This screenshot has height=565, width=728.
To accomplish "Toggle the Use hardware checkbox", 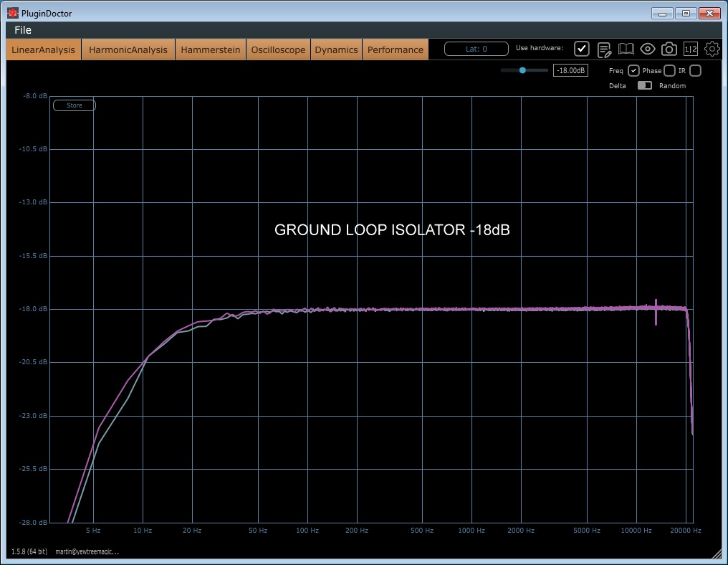I will tap(582, 49).
